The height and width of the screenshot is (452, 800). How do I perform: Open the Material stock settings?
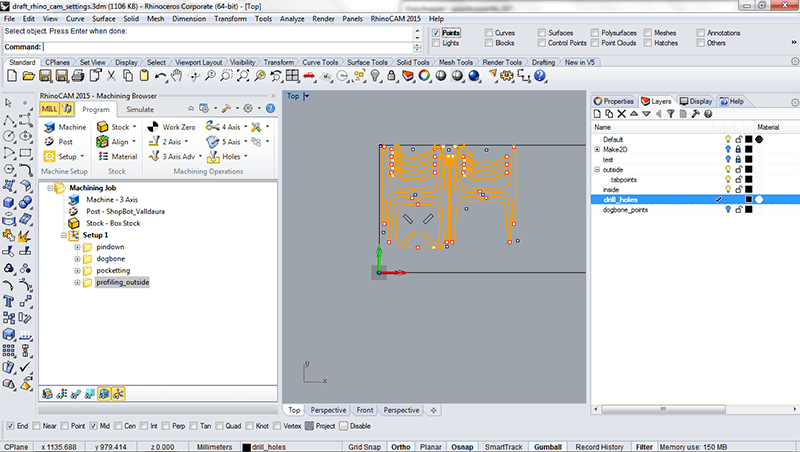pos(117,157)
